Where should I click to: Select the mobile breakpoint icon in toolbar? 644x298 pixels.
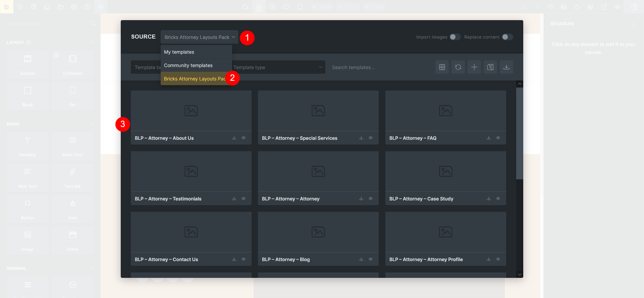pyautogui.click(x=300, y=7)
